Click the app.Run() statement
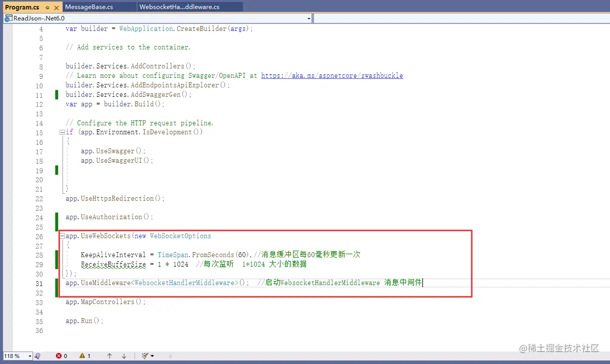Image resolution: width=610 pixels, height=364 pixels. tap(84, 321)
